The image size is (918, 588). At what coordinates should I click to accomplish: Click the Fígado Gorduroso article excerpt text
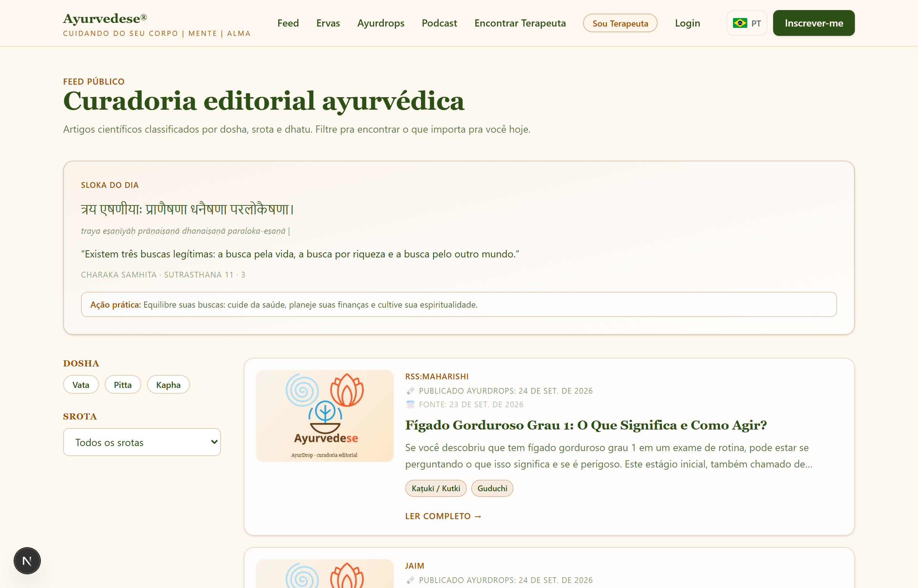coord(609,456)
